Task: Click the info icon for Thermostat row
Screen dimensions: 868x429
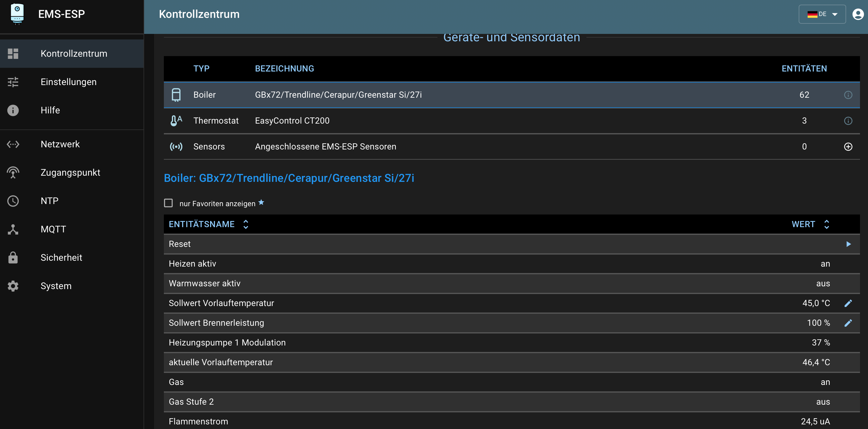Action: coord(848,121)
